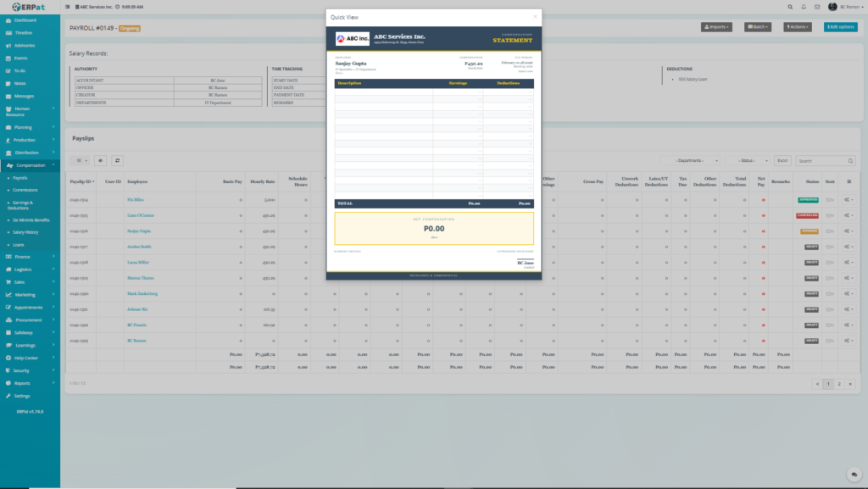Image resolution: width=868 pixels, height=489 pixels.
Task: Click the CANCELLED status badge
Action: [807, 215]
